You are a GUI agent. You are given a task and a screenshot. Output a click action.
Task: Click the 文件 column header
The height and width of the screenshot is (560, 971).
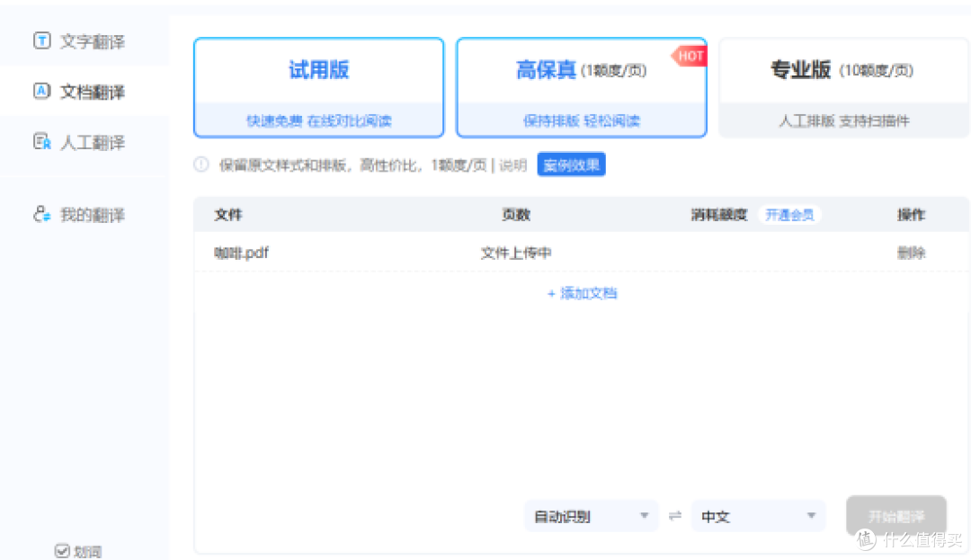(x=227, y=215)
